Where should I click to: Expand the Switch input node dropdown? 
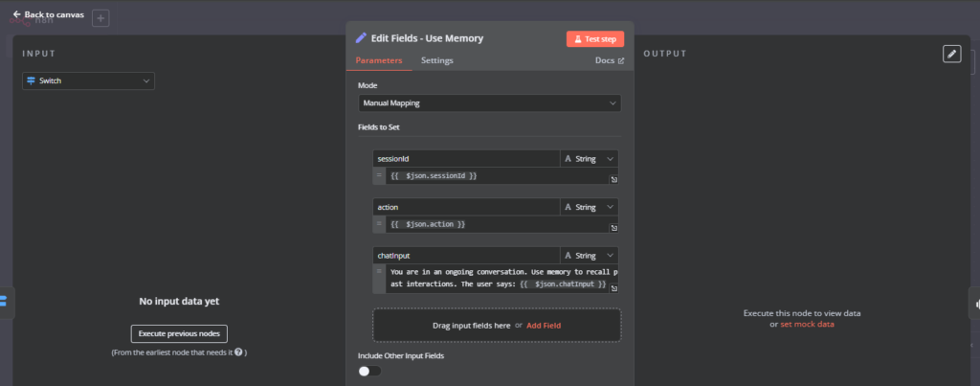[x=88, y=81]
